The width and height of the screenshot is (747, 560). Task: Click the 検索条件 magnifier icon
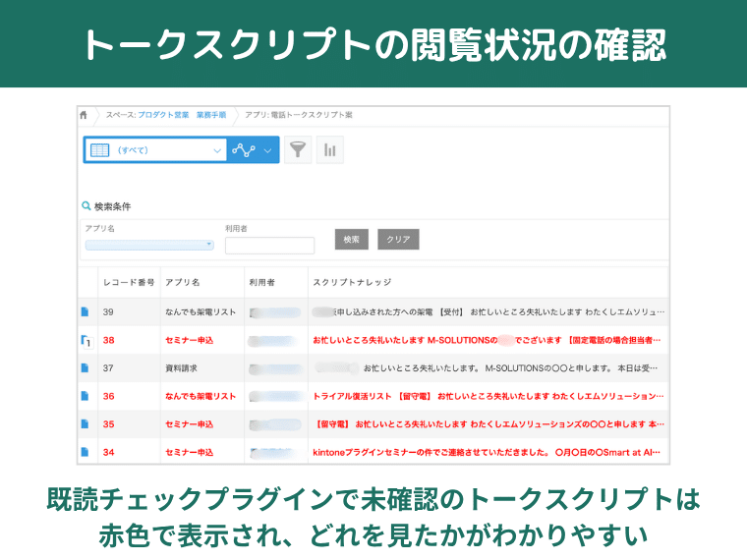click(86, 205)
